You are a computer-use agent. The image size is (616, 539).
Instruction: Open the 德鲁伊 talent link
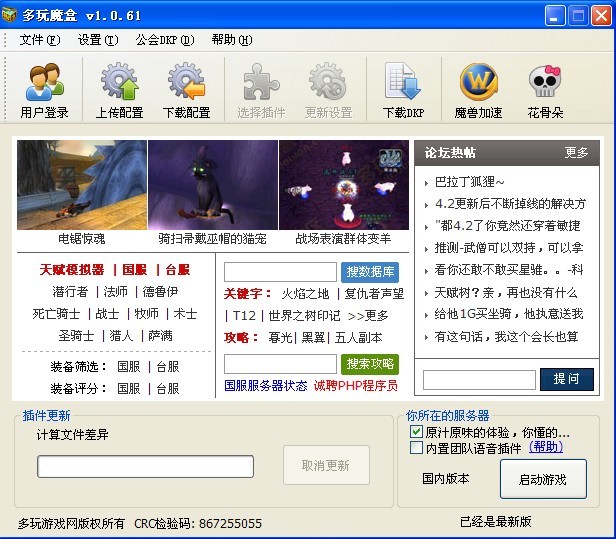[x=160, y=292]
